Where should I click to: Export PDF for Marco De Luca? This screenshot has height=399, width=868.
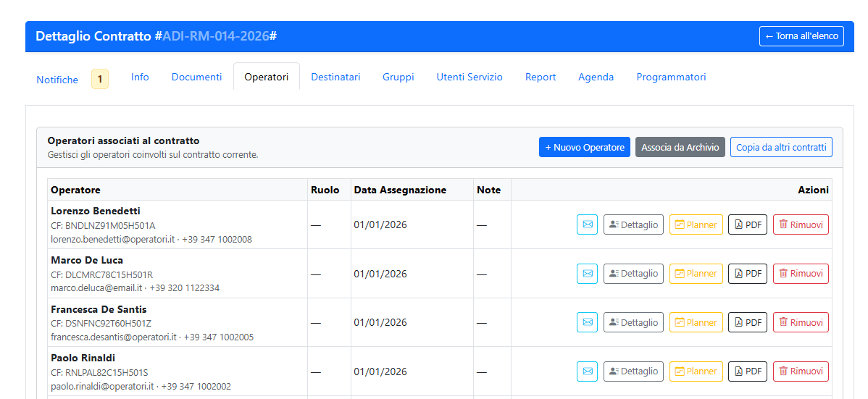click(747, 274)
